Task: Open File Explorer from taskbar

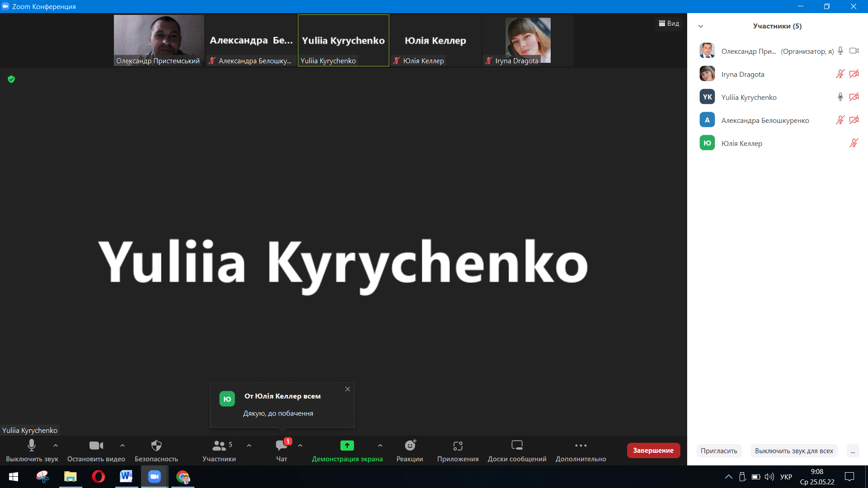Action: tap(71, 477)
